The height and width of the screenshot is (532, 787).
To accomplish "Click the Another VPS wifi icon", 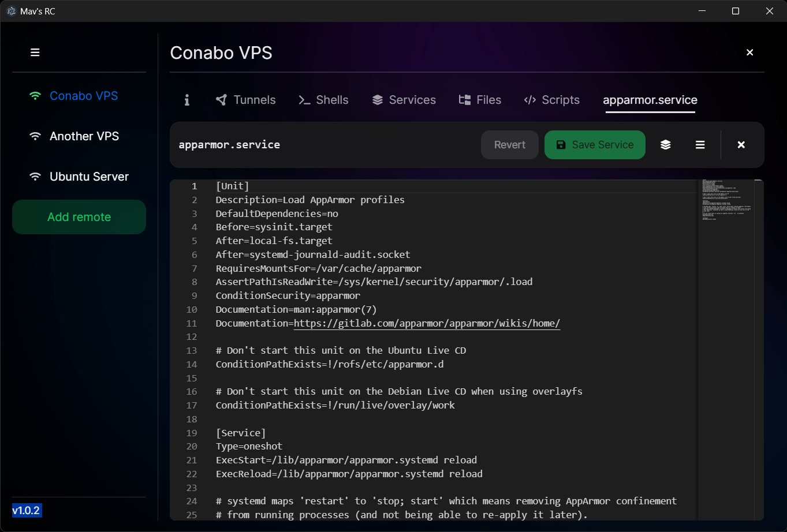I will [x=35, y=136].
